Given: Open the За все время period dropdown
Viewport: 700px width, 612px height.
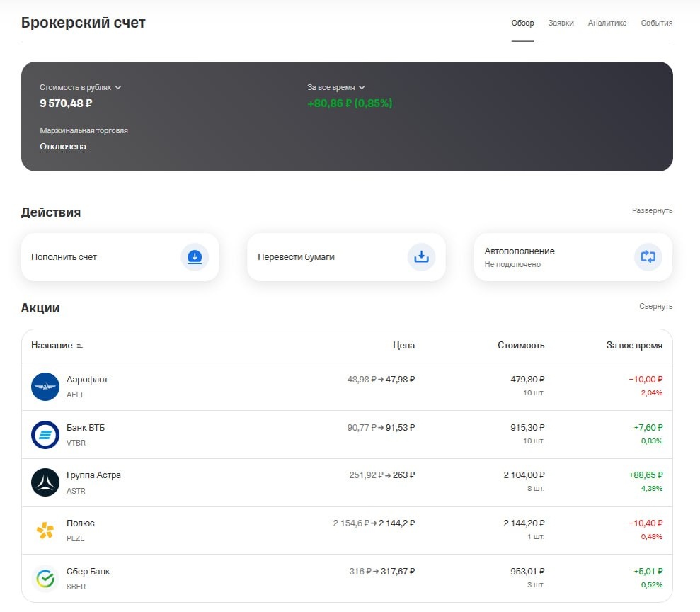Looking at the screenshot, I should pyautogui.click(x=335, y=87).
